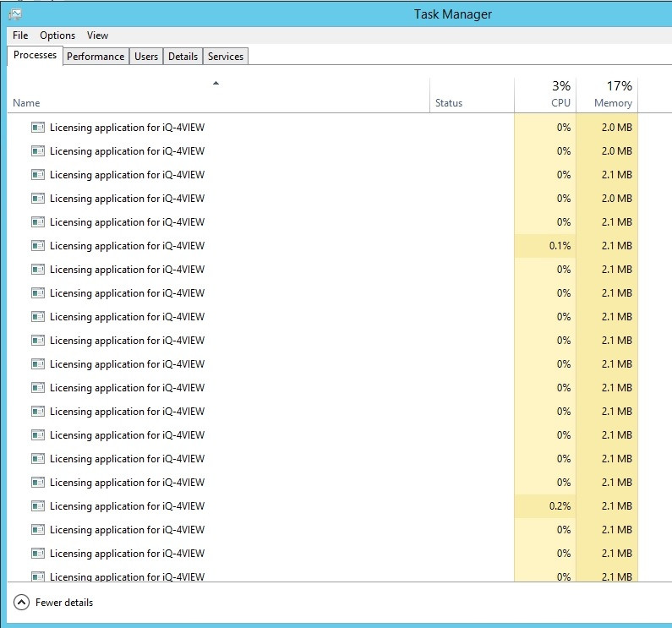Select the 0.1% CPU value cell
This screenshot has width=672, height=628.
(545, 246)
